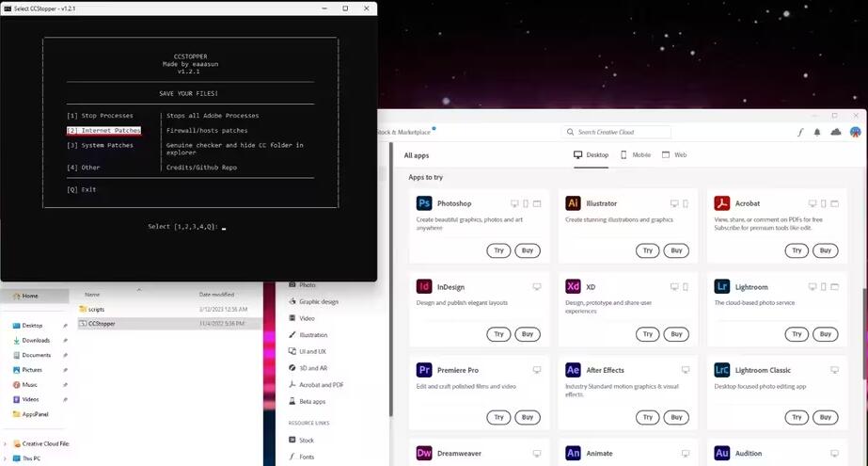Click Buy for Photoshop
The height and width of the screenshot is (466, 868).
(x=528, y=250)
